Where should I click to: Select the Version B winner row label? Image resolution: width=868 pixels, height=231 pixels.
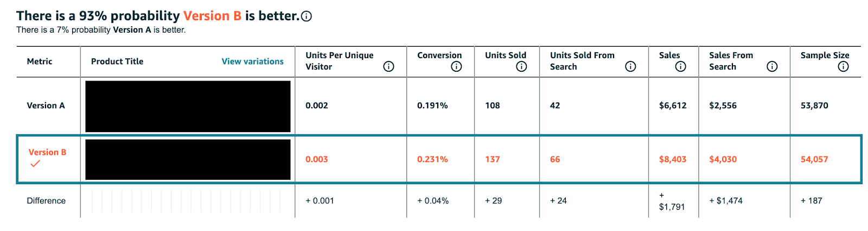pyautogui.click(x=47, y=152)
